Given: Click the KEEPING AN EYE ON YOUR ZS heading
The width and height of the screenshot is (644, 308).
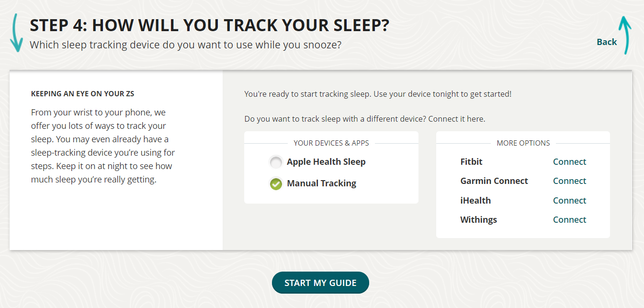Looking at the screenshot, I should (x=82, y=93).
